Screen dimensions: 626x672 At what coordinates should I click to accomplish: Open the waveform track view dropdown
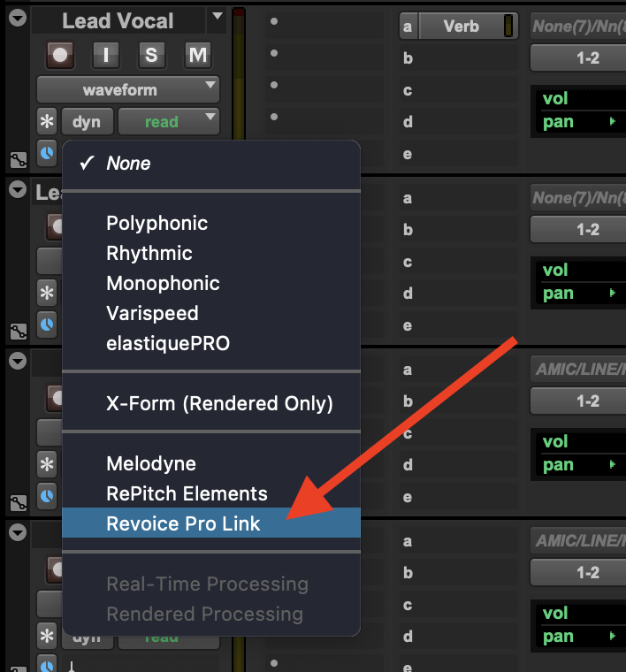pyautogui.click(x=127, y=89)
